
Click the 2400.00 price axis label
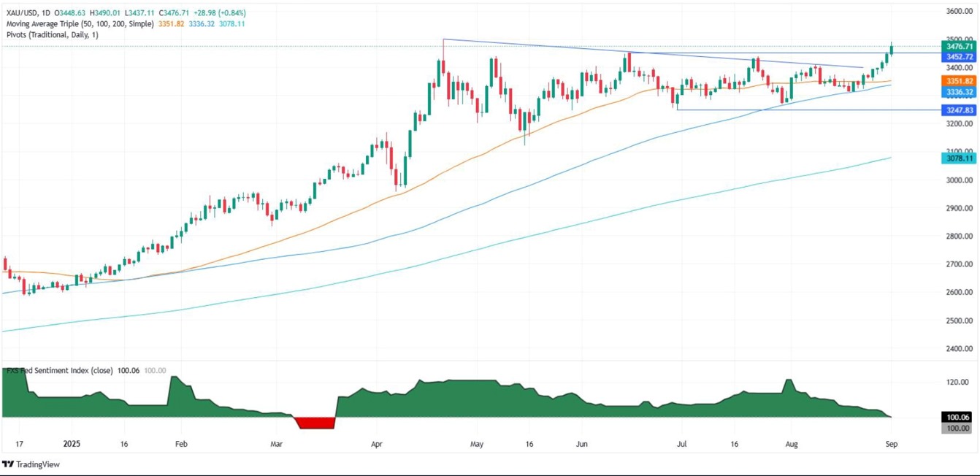pyautogui.click(x=959, y=348)
